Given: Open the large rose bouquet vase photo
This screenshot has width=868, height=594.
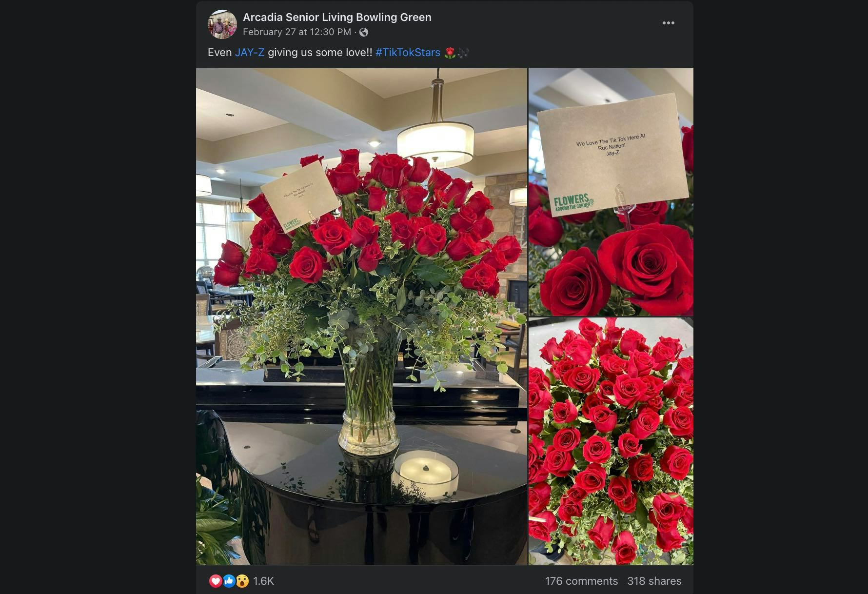Looking at the screenshot, I should click(361, 317).
